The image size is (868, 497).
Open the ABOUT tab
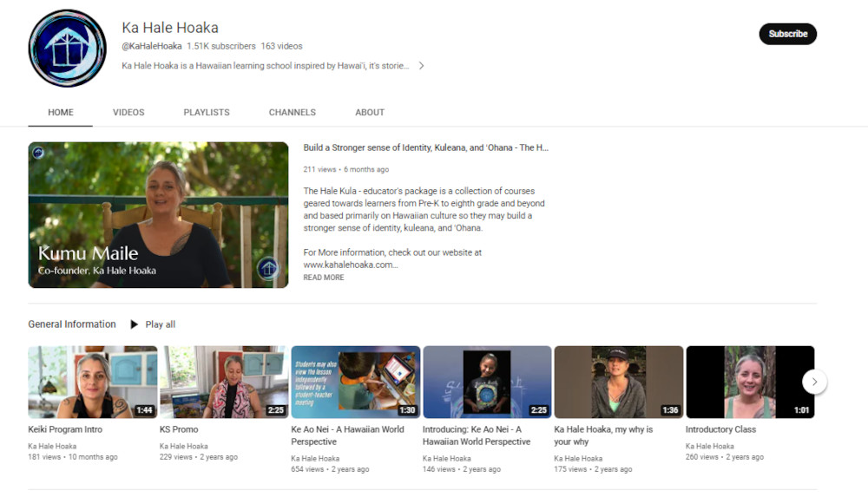pyautogui.click(x=370, y=113)
